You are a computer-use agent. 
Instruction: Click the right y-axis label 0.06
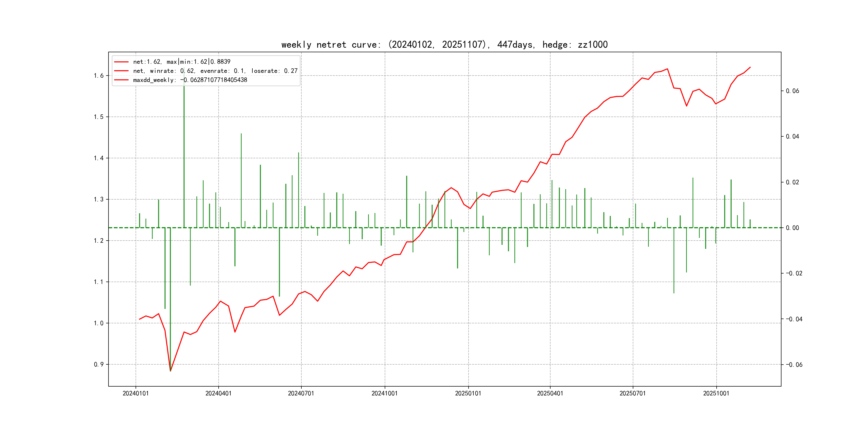(x=792, y=91)
